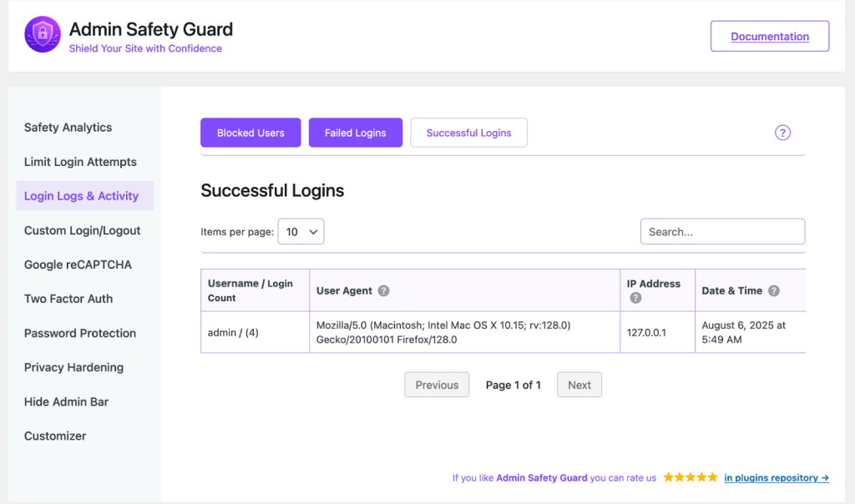
Task: Go to Limit Login Attempts settings
Action: tap(80, 162)
